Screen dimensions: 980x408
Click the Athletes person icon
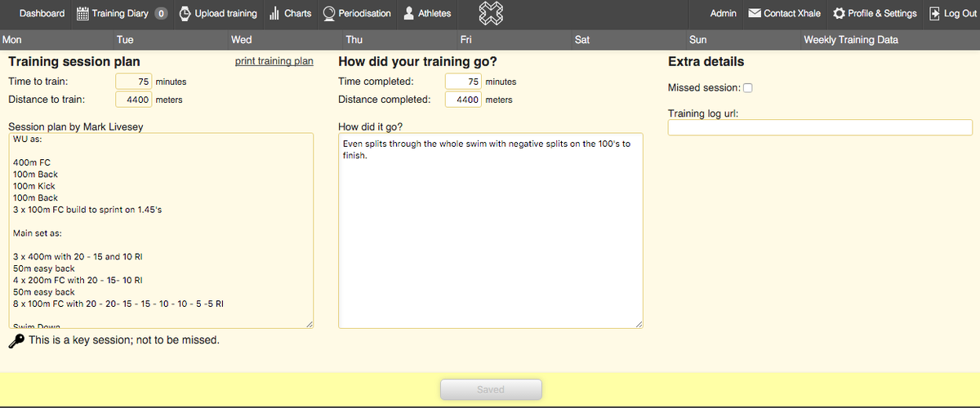pos(409,13)
